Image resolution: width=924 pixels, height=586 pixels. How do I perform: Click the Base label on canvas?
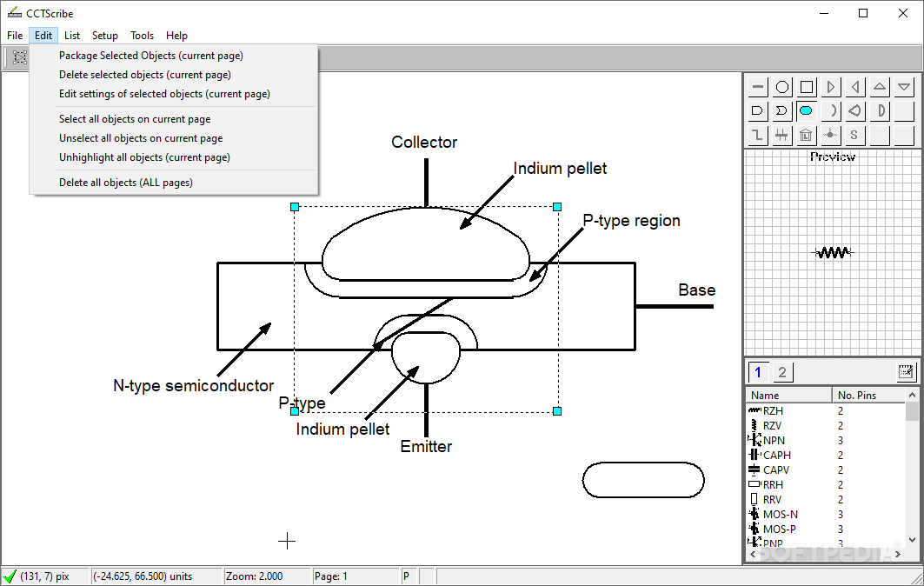point(696,290)
